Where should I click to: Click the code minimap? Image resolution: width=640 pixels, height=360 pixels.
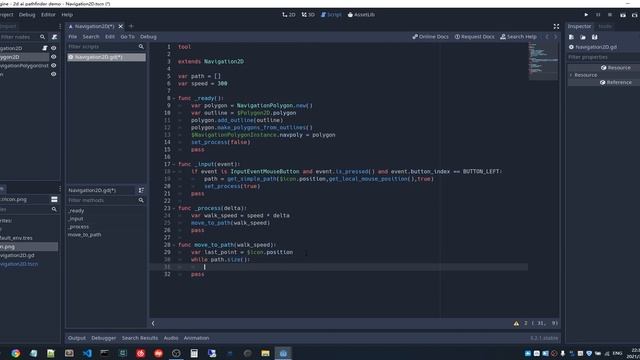[x=543, y=61]
